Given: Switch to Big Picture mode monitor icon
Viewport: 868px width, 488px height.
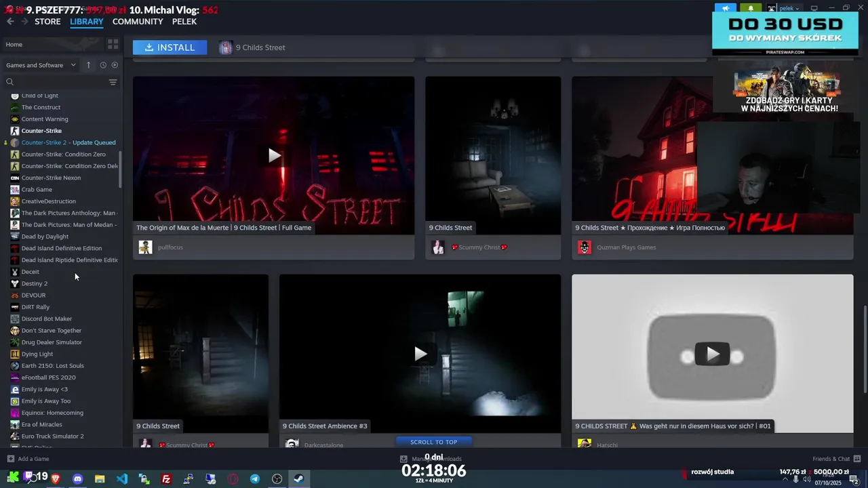Looking at the screenshot, I should point(814,8).
